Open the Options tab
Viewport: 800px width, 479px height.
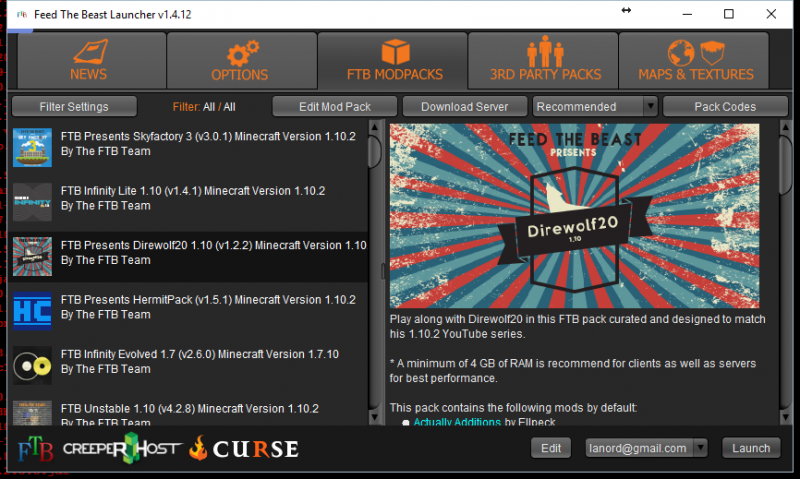coord(242,60)
